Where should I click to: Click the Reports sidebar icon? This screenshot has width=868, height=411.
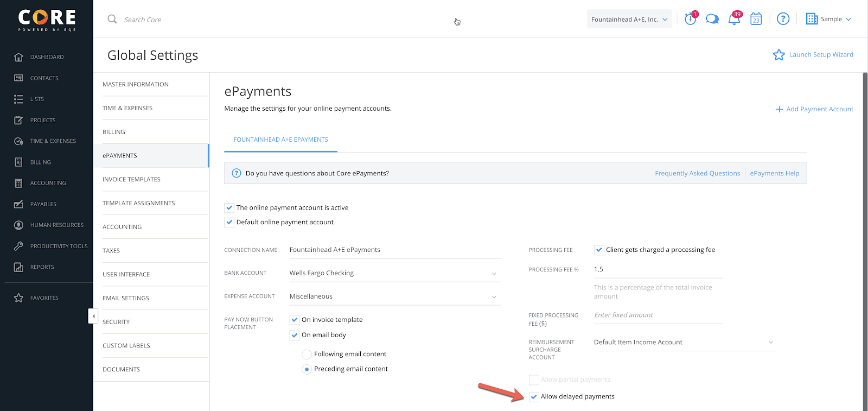(x=19, y=267)
